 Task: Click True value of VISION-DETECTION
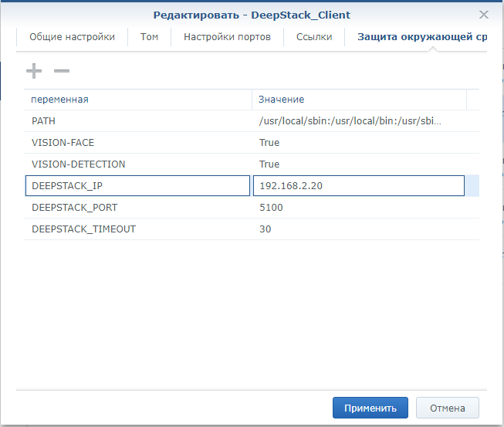[x=359, y=164]
